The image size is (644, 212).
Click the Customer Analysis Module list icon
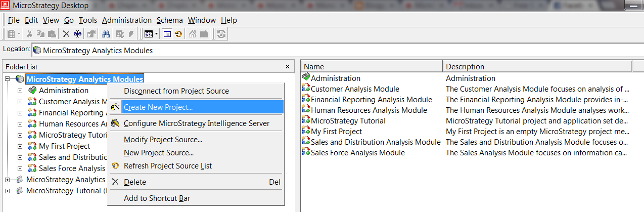pos(306,89)
